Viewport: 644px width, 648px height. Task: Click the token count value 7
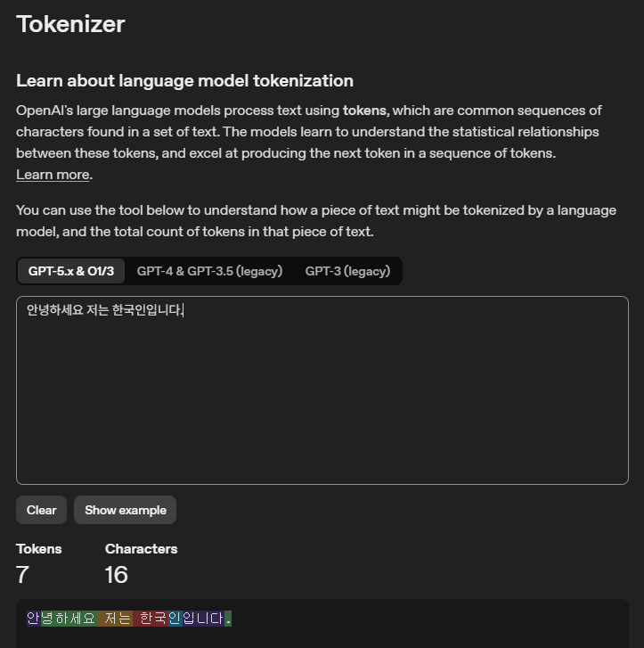point(22,575)
